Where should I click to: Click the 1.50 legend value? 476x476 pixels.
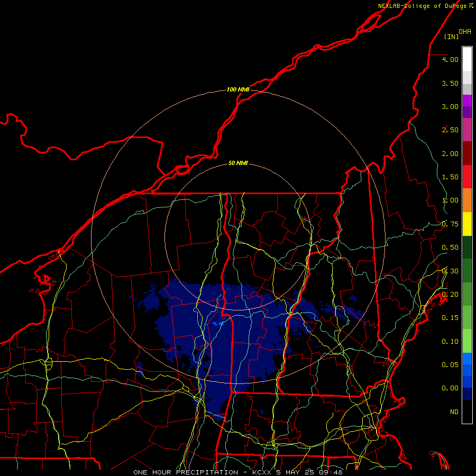pos(450,177)
